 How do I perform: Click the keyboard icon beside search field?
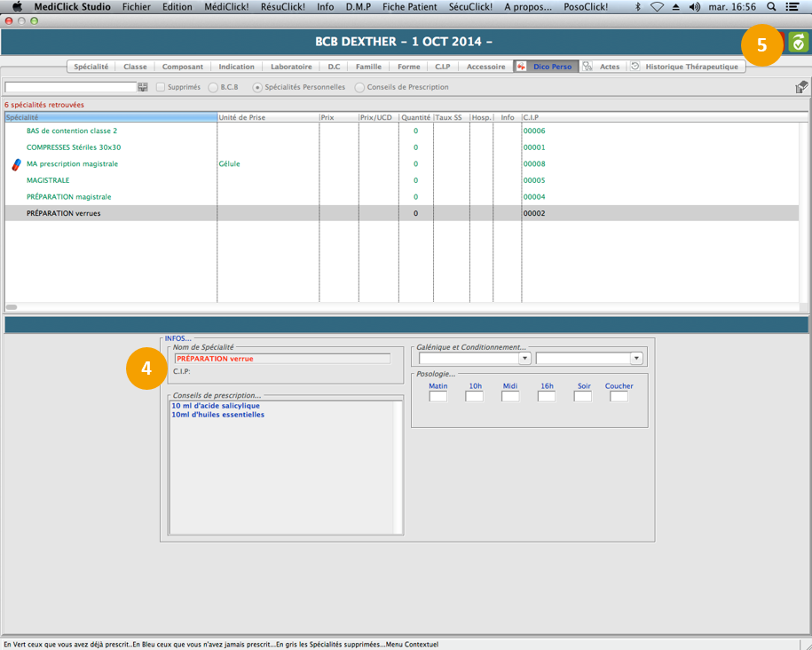click(143, 87)
